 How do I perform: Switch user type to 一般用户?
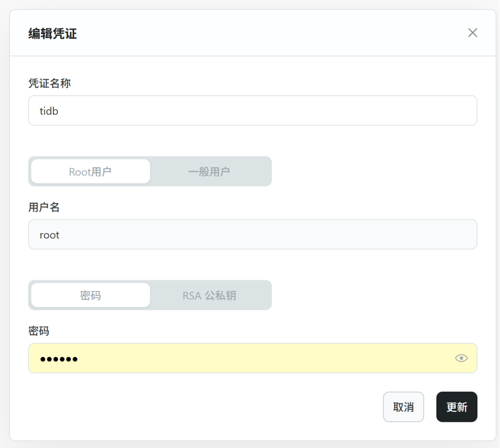click(209, 171)
